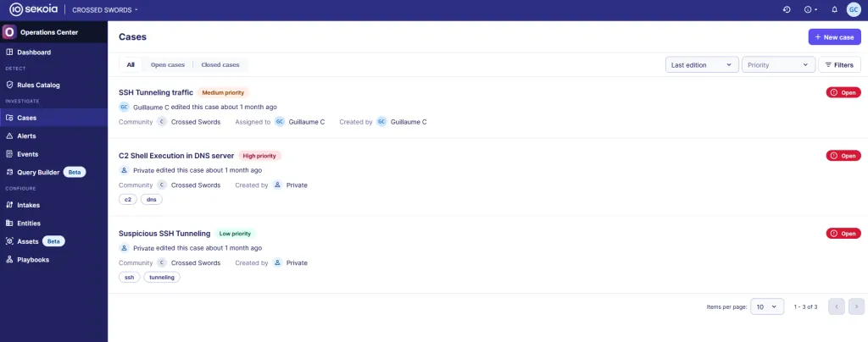Go to next page arrow
The image size is (868, 342).
pyautogui.click(x=856, y=306)
